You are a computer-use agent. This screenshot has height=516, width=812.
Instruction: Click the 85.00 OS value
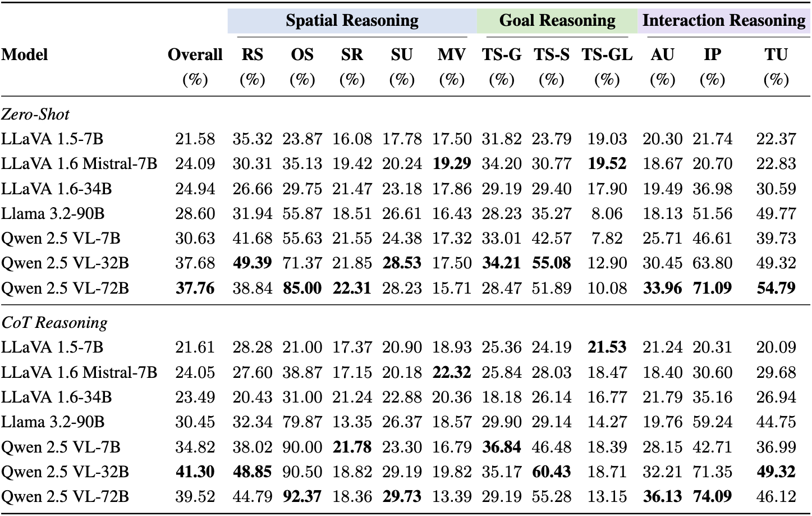click(x=302, y=288)
